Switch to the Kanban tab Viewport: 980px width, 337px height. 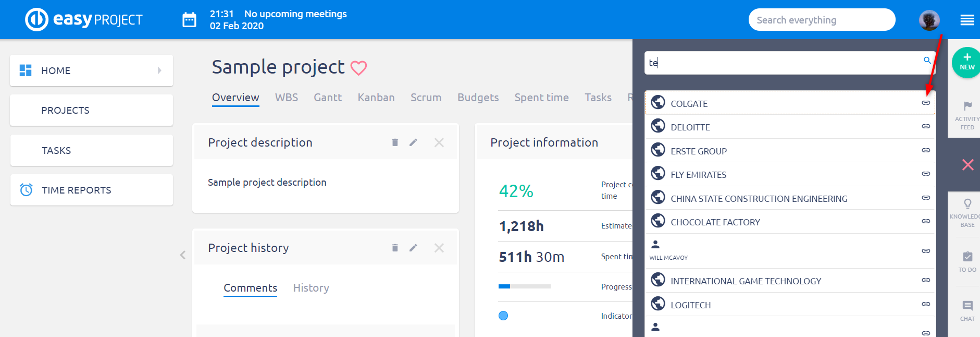(x=376, y=98)
